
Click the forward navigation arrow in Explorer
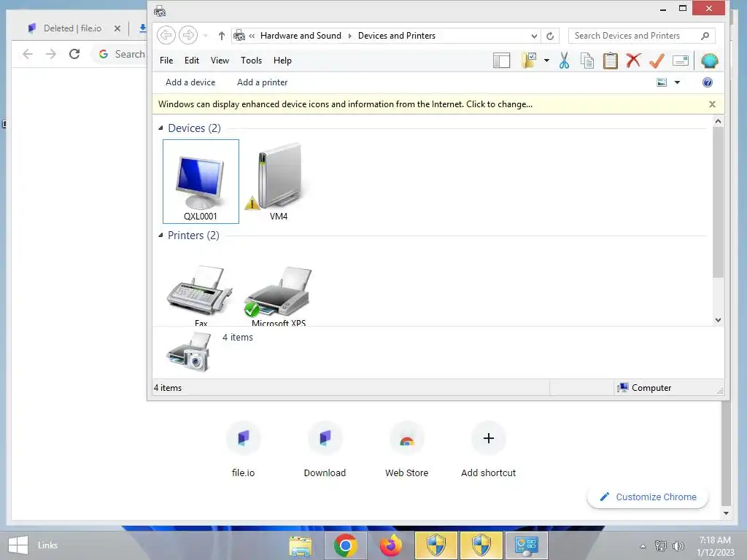click(188, 35)
